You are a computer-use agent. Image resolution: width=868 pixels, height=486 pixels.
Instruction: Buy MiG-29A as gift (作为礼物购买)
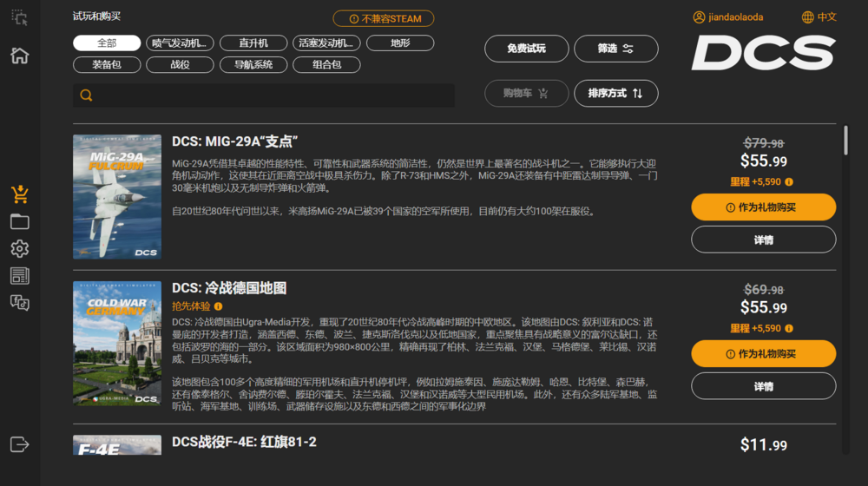[763, 207]
